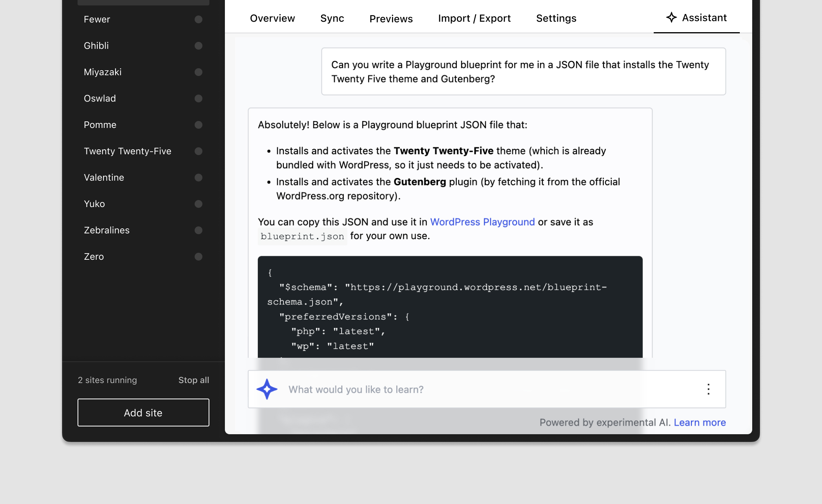Click Stop all running sites
The height and width of the screenshot is (504, 822).
[x=193, y=380]
